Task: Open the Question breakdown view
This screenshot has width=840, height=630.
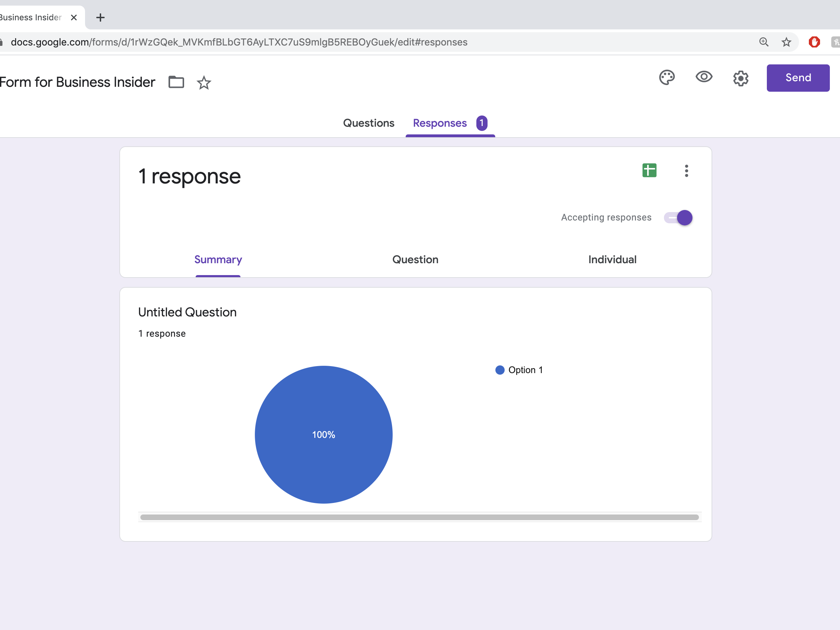Action: (x=415, y=259)
